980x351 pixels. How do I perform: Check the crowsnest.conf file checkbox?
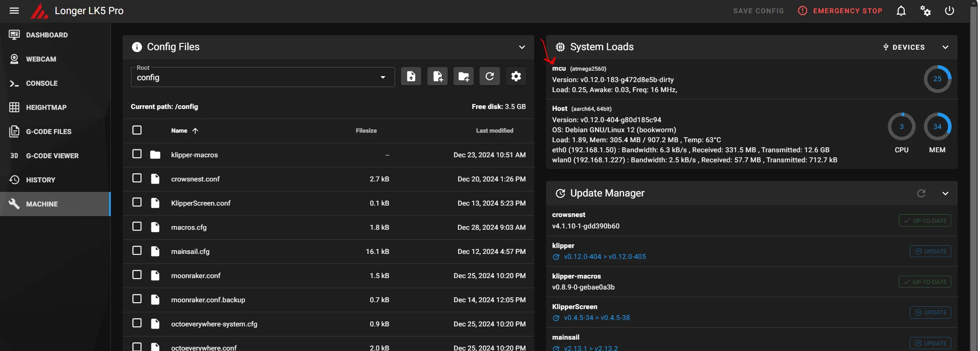tap(137, 178)
